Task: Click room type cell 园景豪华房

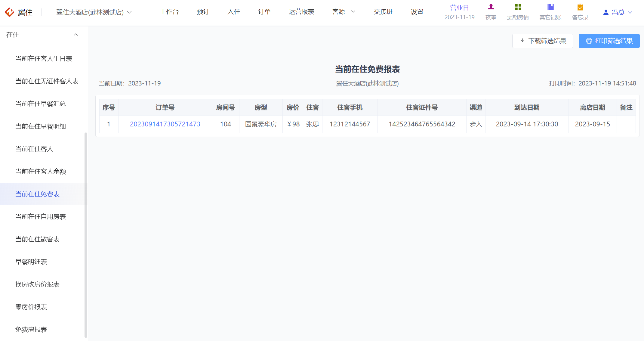Action: (x=261, y=124)
